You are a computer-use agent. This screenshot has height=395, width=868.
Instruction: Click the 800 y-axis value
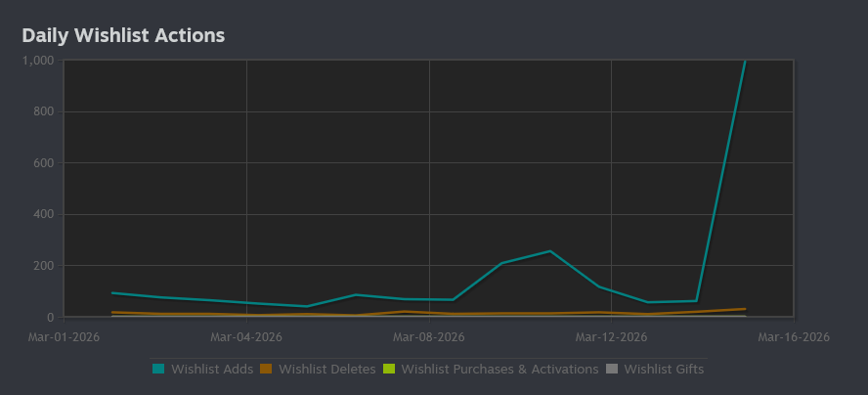[x=44, y=111]
